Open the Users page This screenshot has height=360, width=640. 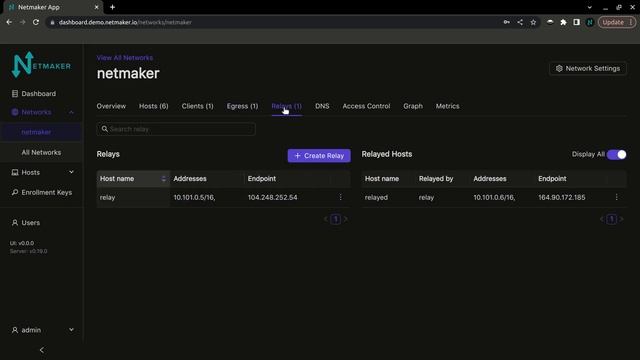pyautogui.click(x=26, y=223)
